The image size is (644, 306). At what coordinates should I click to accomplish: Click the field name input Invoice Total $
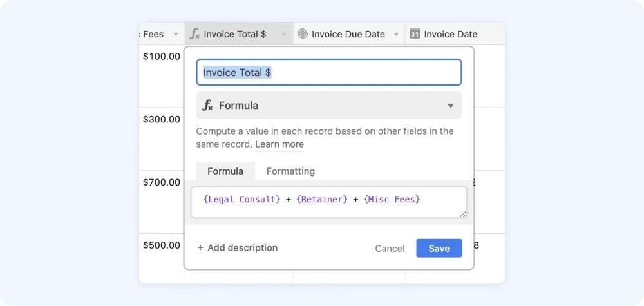pos(329,72)
